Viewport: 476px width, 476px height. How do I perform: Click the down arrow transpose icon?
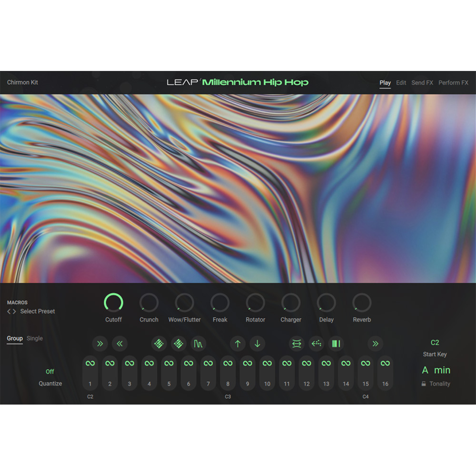pos(257,344)
